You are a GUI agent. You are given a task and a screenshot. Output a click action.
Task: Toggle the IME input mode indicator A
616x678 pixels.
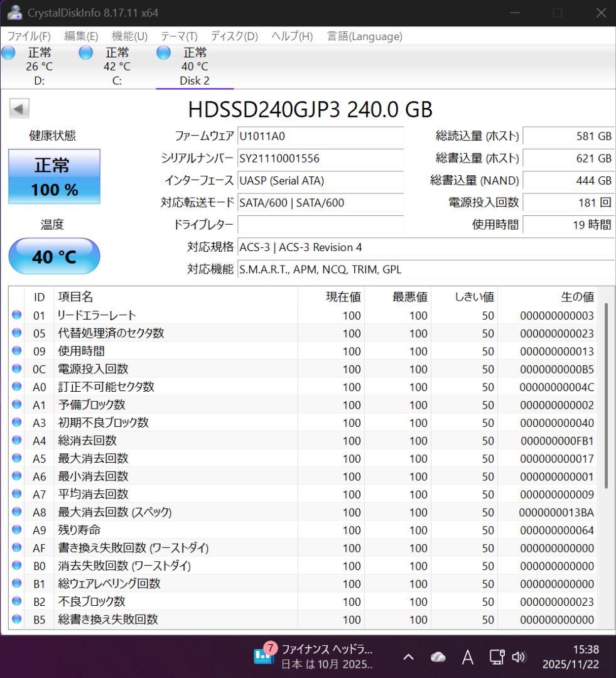point(467,657)
